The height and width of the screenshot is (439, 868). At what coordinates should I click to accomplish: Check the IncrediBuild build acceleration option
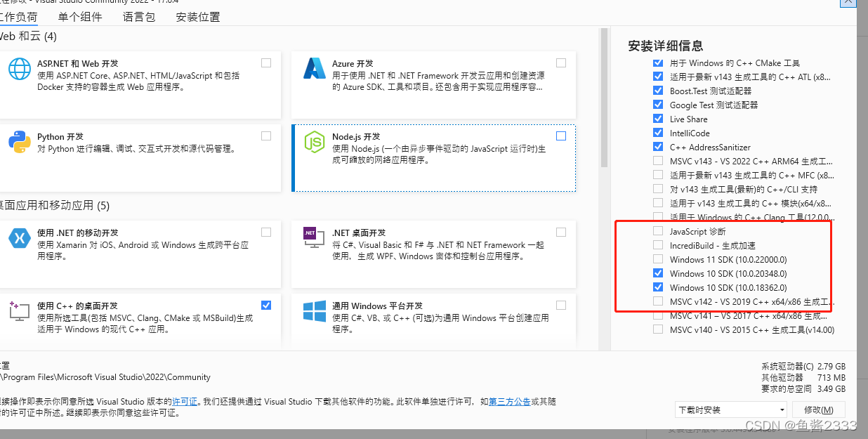coord(658,245)
